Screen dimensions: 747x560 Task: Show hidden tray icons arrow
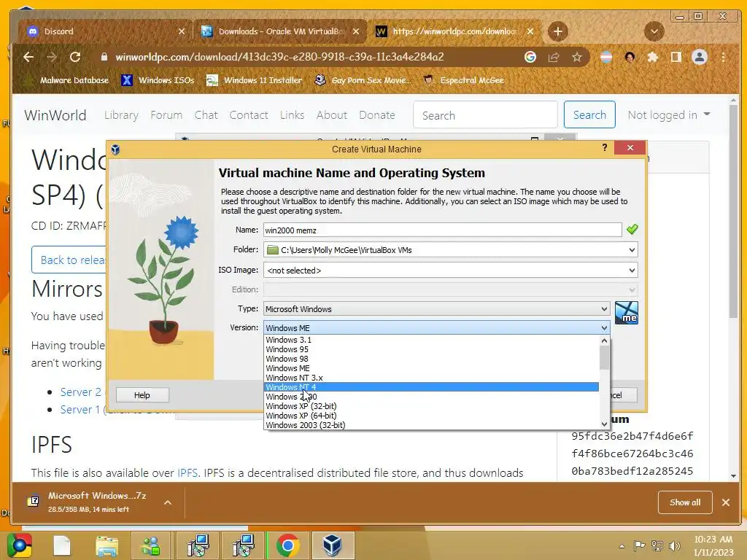[622, 546]
